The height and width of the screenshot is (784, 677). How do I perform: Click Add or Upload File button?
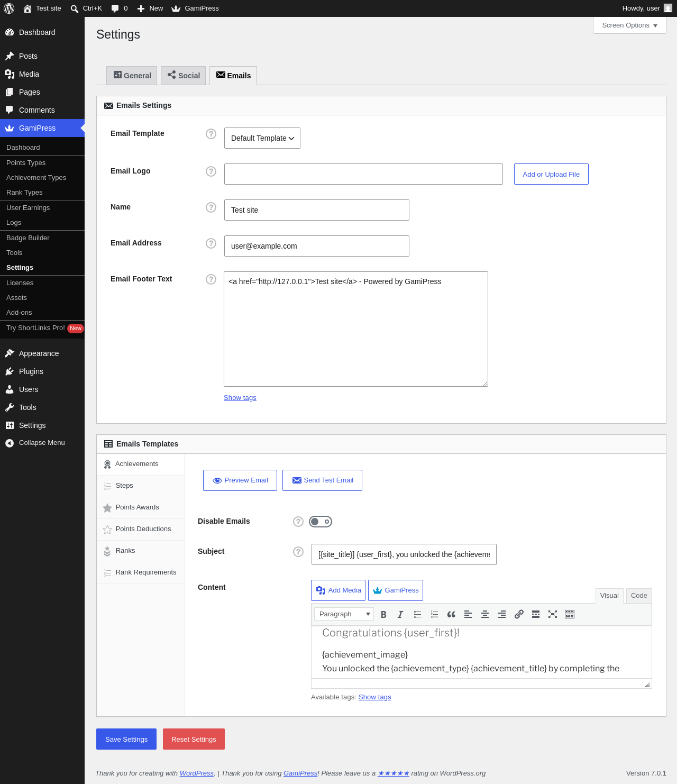[x=551, y=174]
